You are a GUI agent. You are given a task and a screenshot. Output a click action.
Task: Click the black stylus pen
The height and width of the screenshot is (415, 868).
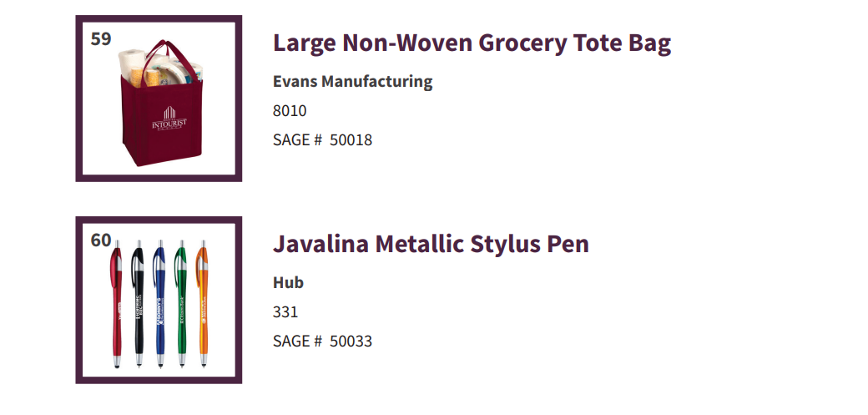click(x=138, y=304)
